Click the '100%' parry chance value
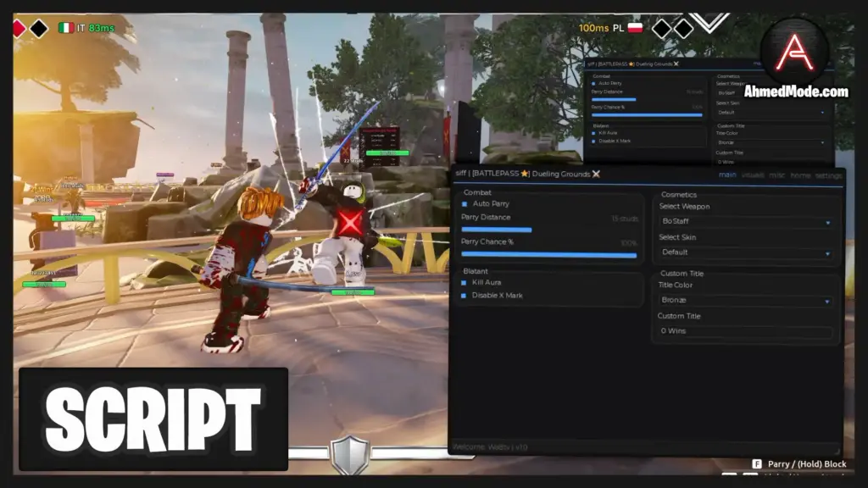868x488 pixels. coord(629,243)
